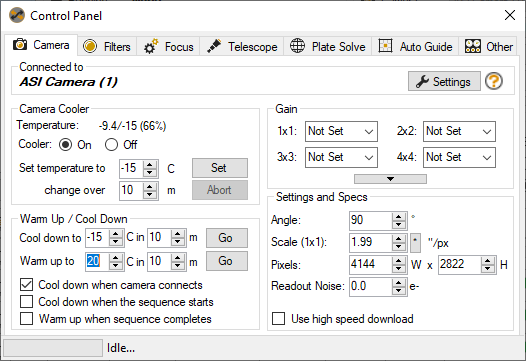Click Go for Warm up
The image size is (526, 361).
click(227, 261)
